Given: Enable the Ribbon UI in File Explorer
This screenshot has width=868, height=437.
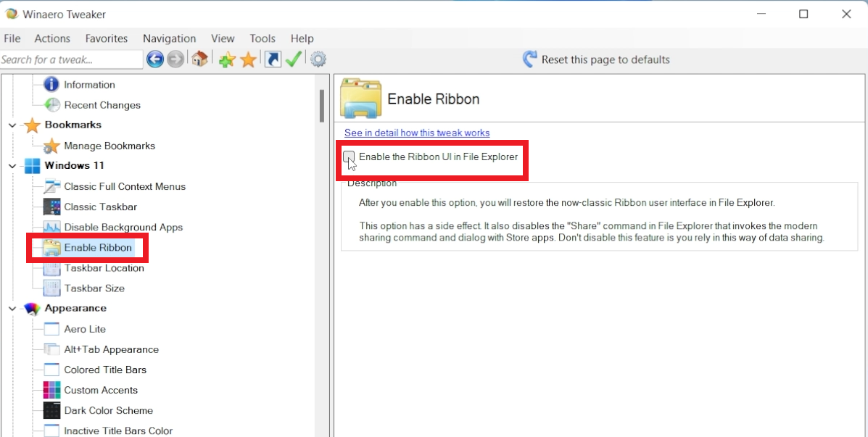Looking at the screenshot, I should (x=349, y=156).
